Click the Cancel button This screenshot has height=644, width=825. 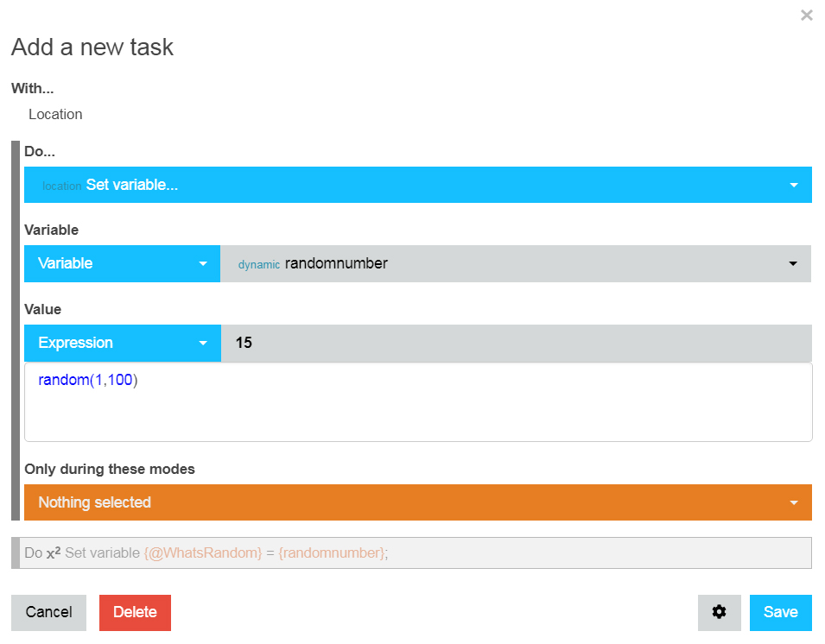(x=49, y=612)
